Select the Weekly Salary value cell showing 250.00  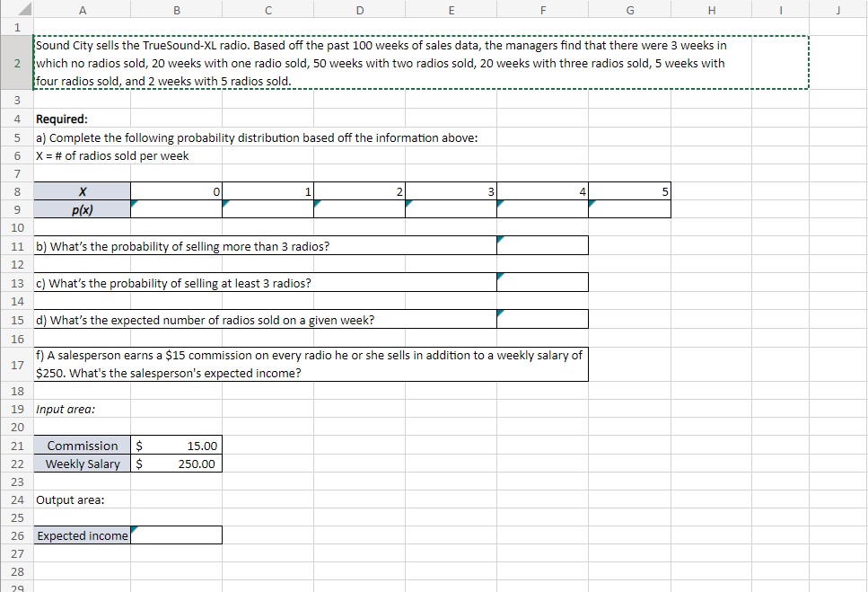pyautogui.click(x=176, y=464)
